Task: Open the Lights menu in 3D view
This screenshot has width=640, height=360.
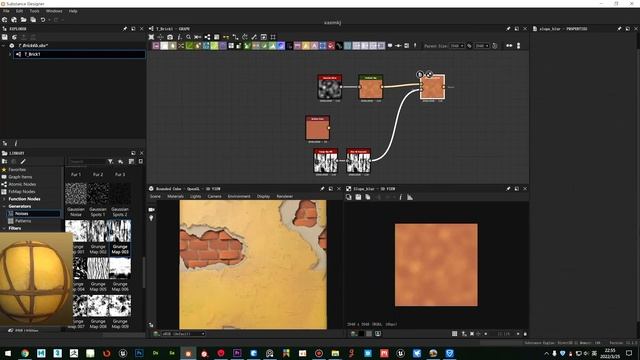Action: pyautogui.click(x=196, y=196)
